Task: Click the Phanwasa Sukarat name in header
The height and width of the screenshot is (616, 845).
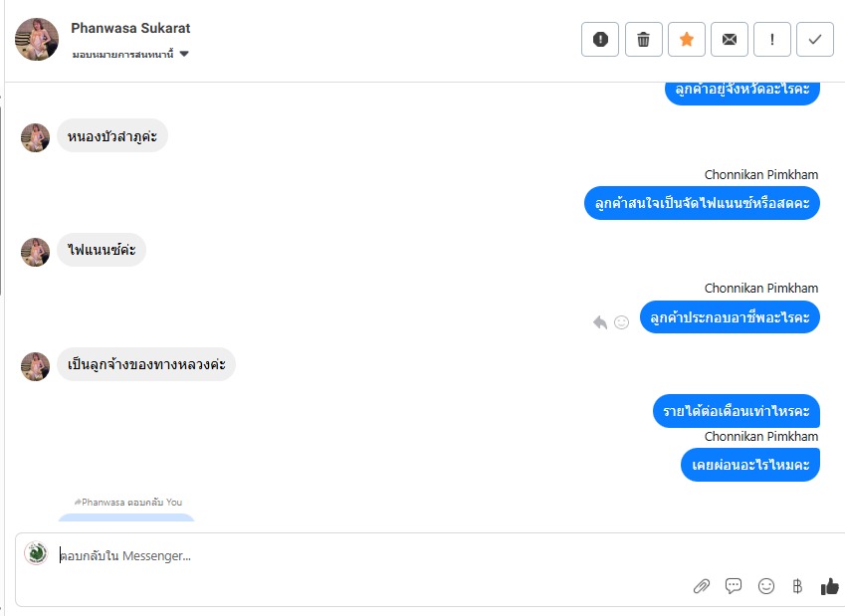Action: pos(130,28)
